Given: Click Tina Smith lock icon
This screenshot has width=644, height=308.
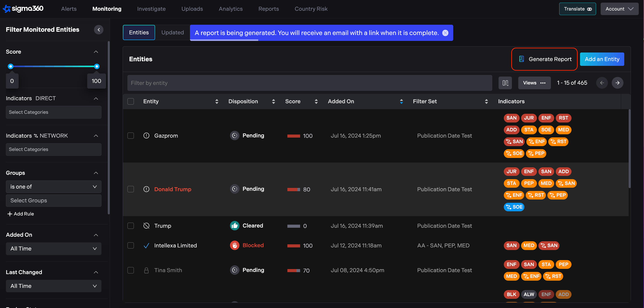Looking at the screenshot, I should 146,270.
